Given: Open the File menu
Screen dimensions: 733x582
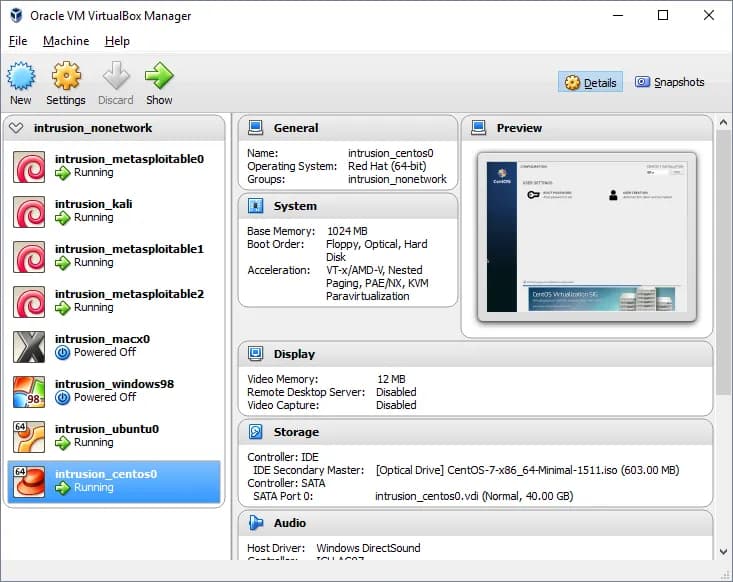Looking at the screenshot, I should pyautogui.click(x=18, y=41).
